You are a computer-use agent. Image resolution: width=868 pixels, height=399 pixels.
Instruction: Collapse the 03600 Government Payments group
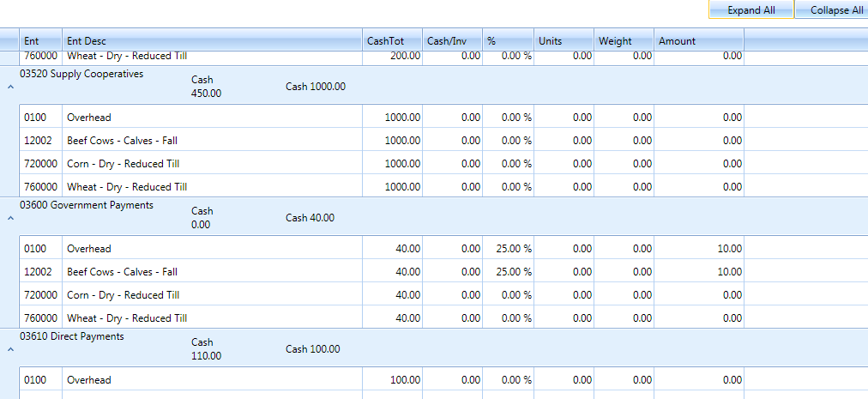click(10, 218)
